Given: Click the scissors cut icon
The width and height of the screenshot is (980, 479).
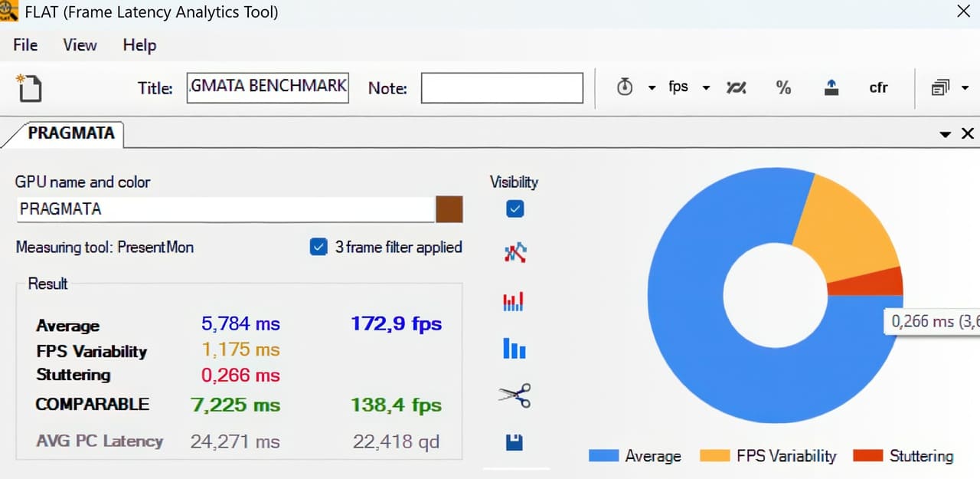Looking at the screenshot, I should click(x=514, y=395).
